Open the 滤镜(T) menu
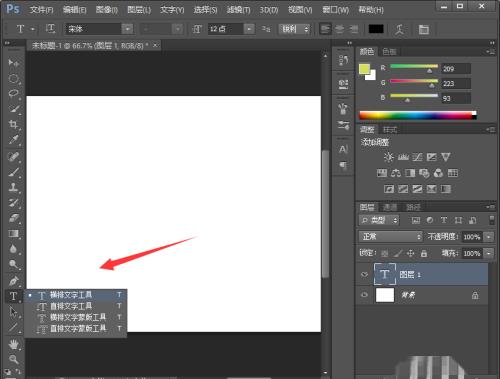This screenshot has height=379, width=500. pyautogui.click(x=239, y=10)
